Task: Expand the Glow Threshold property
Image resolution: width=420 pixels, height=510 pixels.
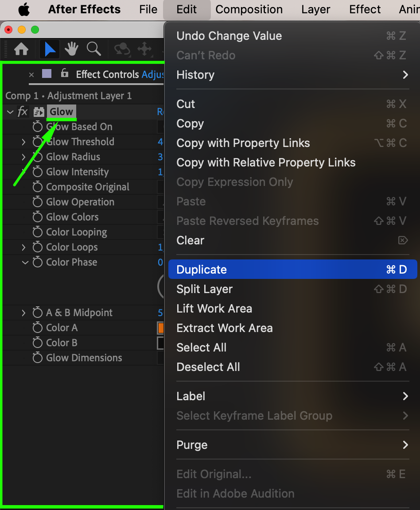Action: [23, 142]
